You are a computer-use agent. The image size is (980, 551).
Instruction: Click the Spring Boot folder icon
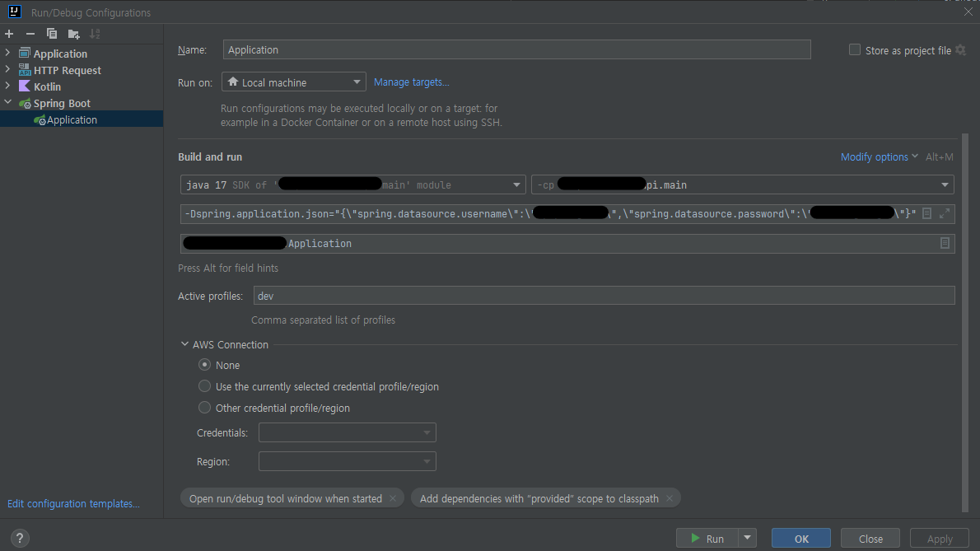tap(25, 103)
